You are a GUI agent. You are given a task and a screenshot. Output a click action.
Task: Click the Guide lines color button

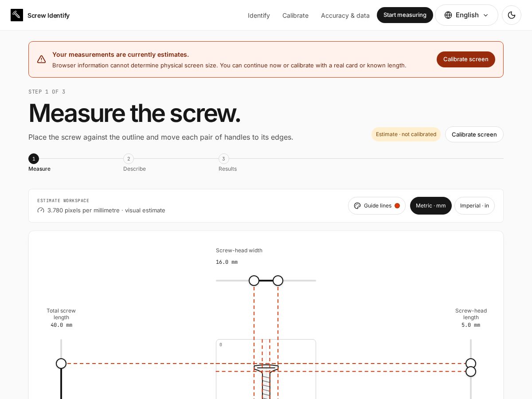point(377,206)
